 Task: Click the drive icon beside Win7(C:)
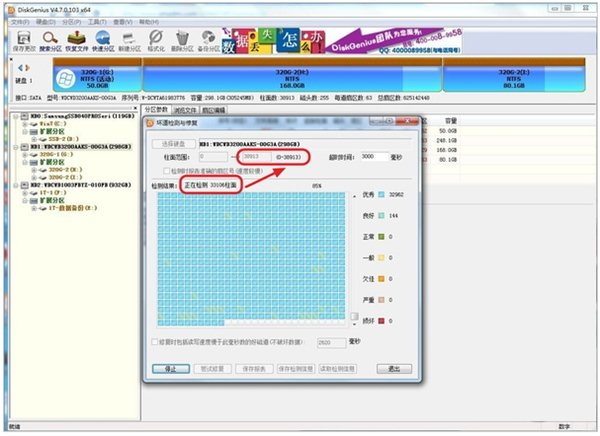(34, 124)
